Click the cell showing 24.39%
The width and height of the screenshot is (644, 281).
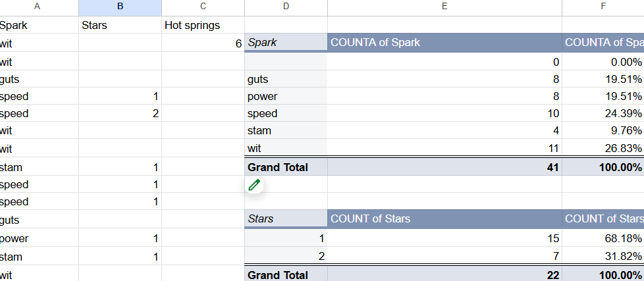pyautogui.click(x=603, y=113)
